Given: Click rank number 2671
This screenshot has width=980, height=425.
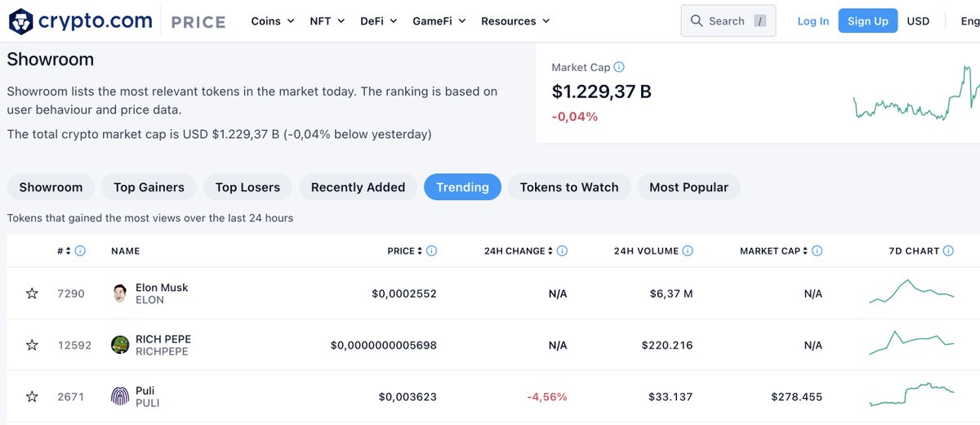Looking at the screenshot, I should click(71, 396).
